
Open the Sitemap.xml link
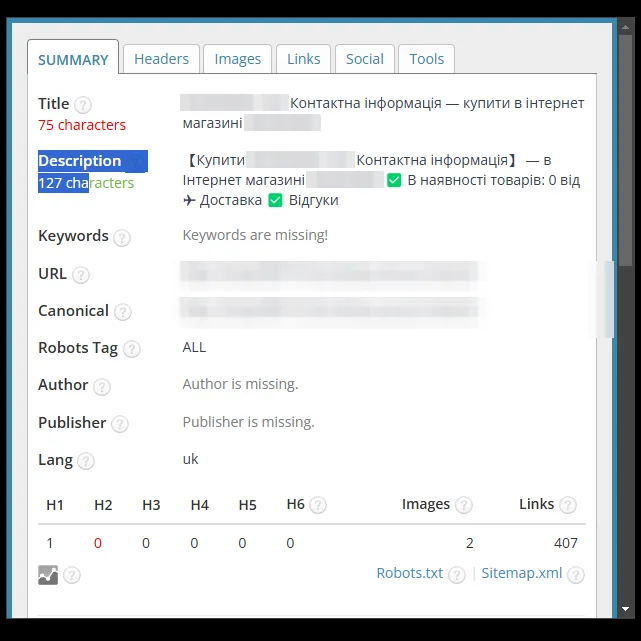522,573
